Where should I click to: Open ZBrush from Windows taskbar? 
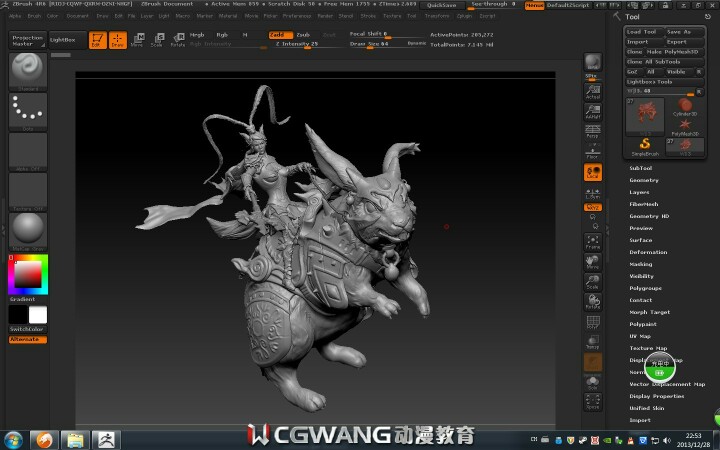click(x=106, y=440)
